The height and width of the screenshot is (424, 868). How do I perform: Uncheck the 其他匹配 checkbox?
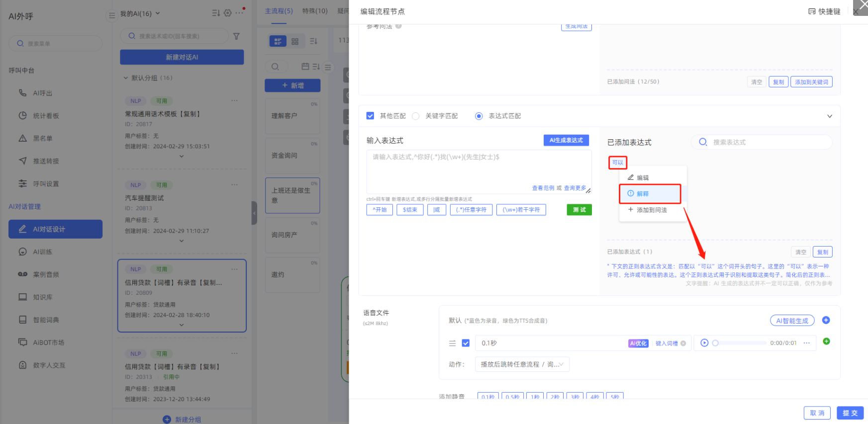click(370, 116)
